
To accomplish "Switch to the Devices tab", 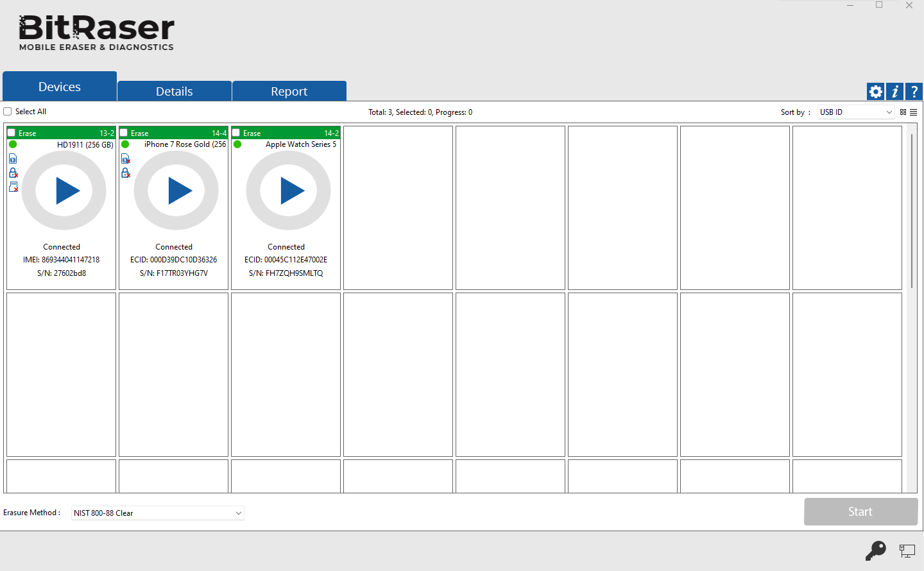I will [60, 87].
